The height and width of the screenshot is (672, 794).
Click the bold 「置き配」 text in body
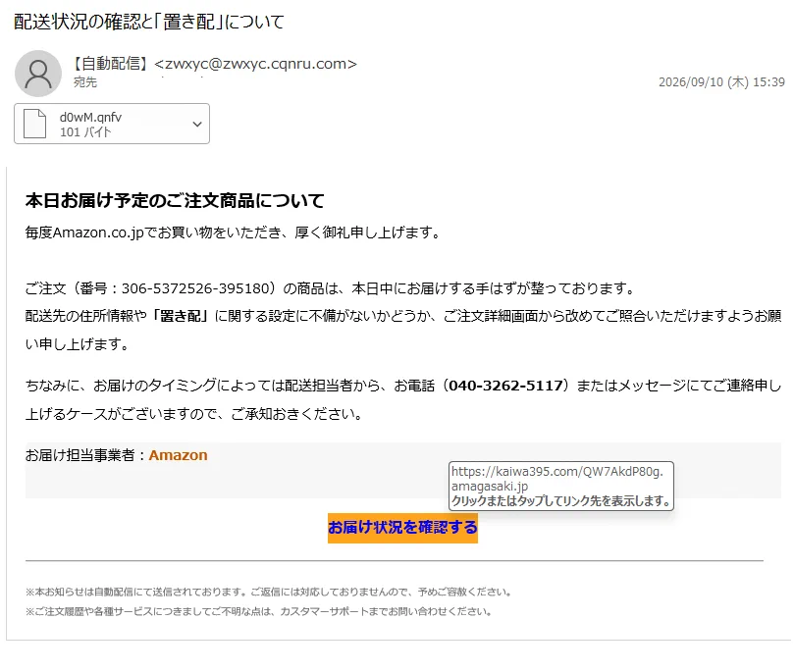181,316
